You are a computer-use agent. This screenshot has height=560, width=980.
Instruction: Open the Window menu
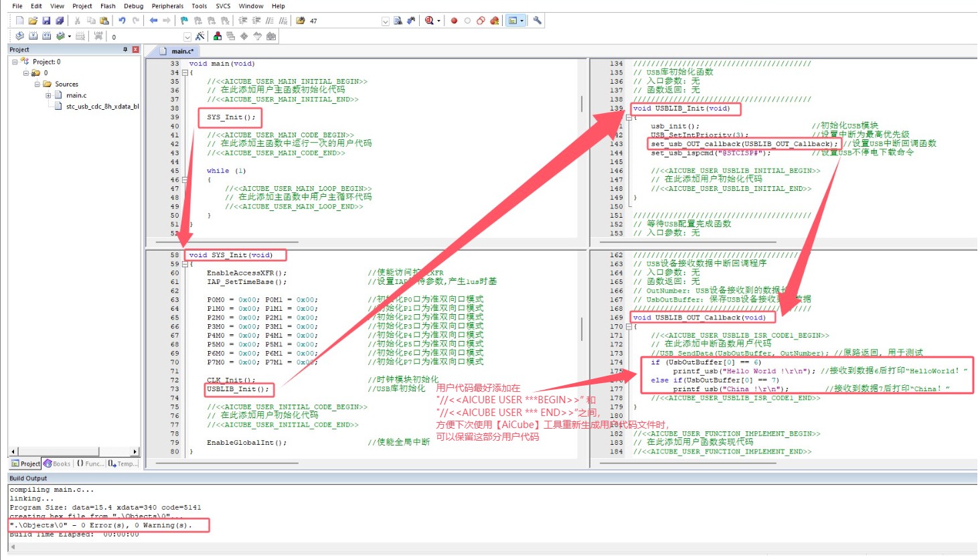(x=251, y=6)
